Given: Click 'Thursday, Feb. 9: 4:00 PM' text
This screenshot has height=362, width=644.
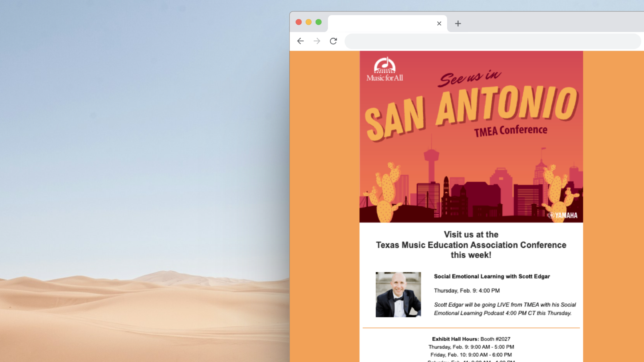Looking at the screenshot, I should click(467, 291).
